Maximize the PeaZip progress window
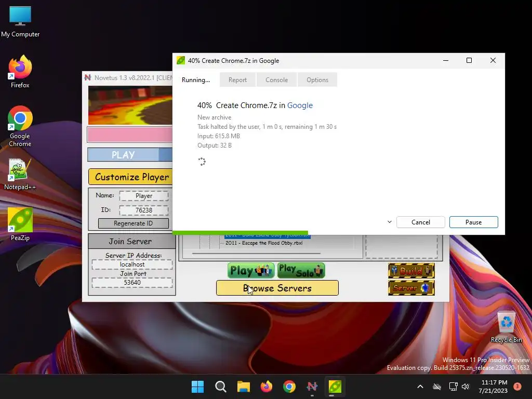This screenshot has width=532, height=399. coord(469,60)
